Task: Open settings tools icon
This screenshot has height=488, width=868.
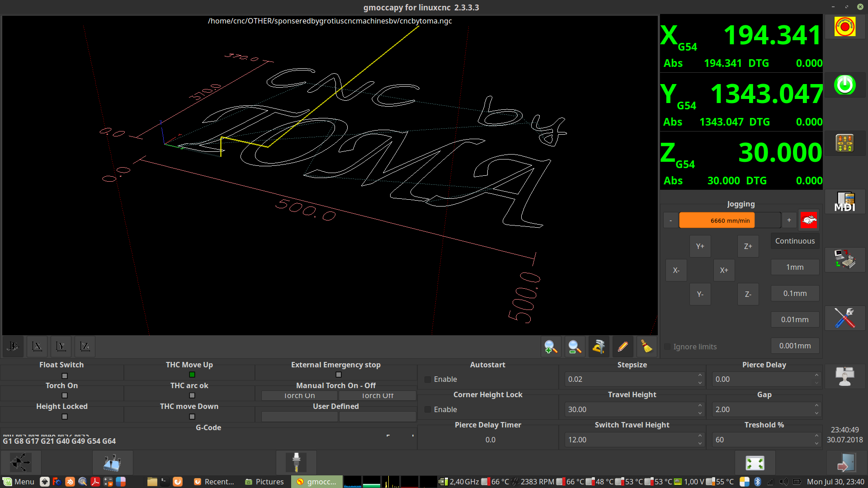Action: [844, 318]
